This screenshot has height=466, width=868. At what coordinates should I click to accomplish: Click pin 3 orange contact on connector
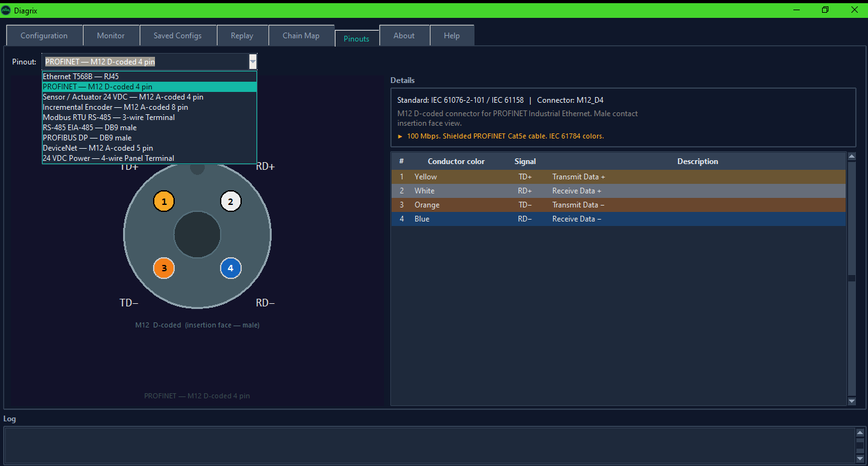(x=164, y=268)
